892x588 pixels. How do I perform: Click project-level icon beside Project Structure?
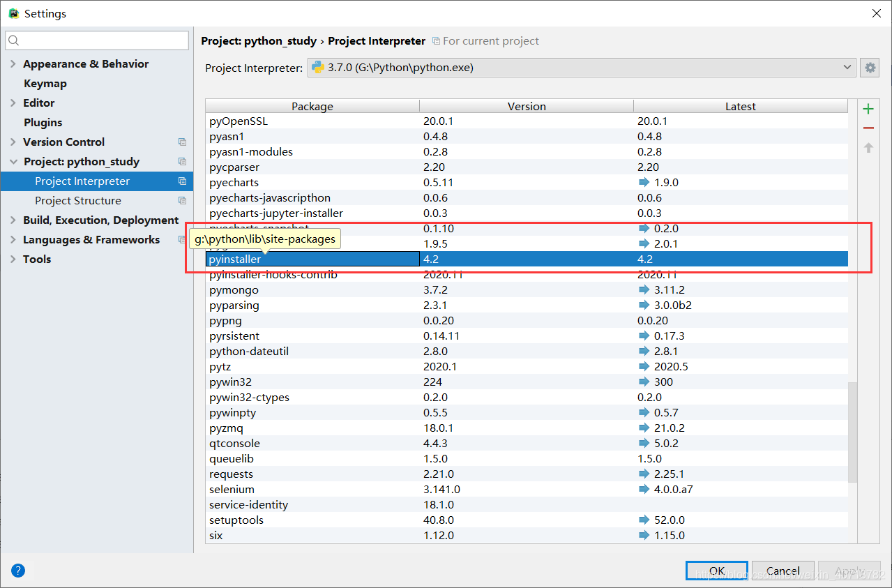click(x=182, y=201)
